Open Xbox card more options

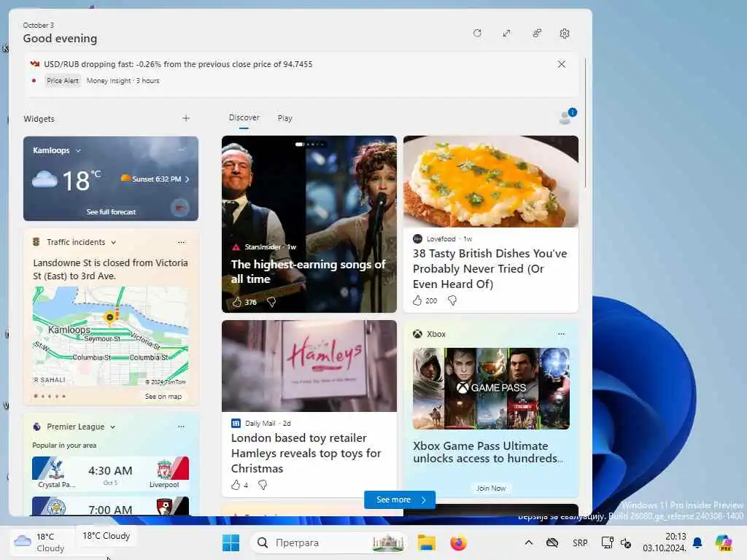pos(561,334)
